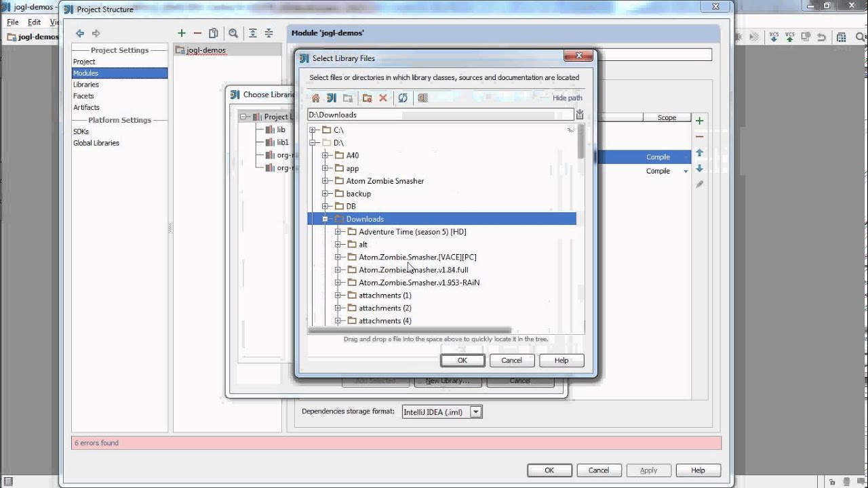Click Cancel in Select Library Files dialog

pyautogui.click(x=512, y=361)
